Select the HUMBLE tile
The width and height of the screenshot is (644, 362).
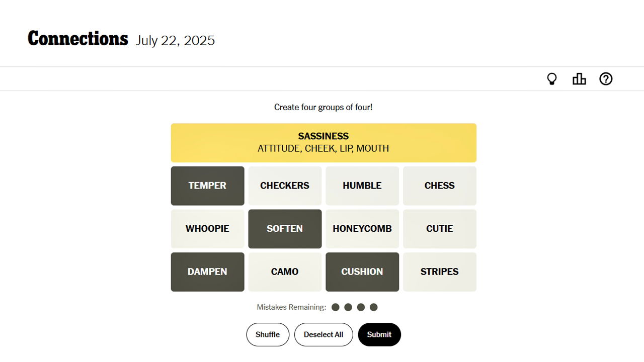click(x=362, y=186)
